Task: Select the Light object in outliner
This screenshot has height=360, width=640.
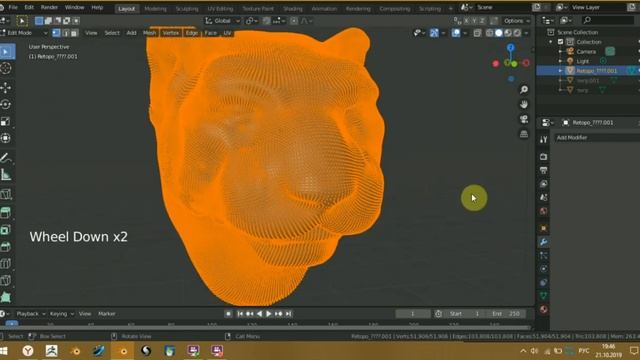Action: [x=583, y=61]
